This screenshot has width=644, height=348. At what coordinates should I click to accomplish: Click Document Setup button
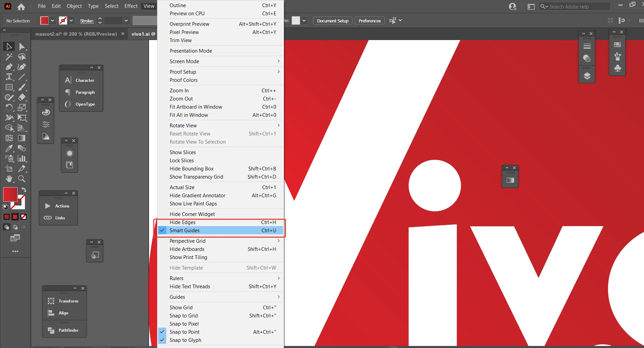(x=333, y=21)
